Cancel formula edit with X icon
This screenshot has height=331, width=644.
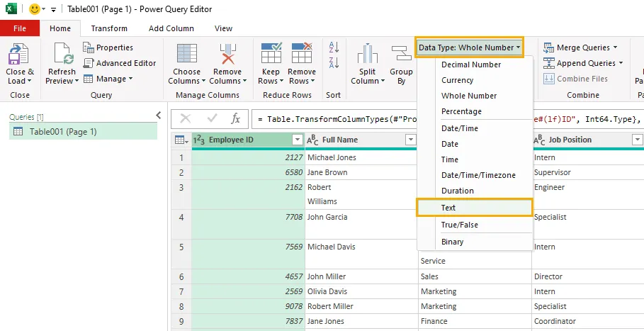pyautogui.click(x=186, y=118)
